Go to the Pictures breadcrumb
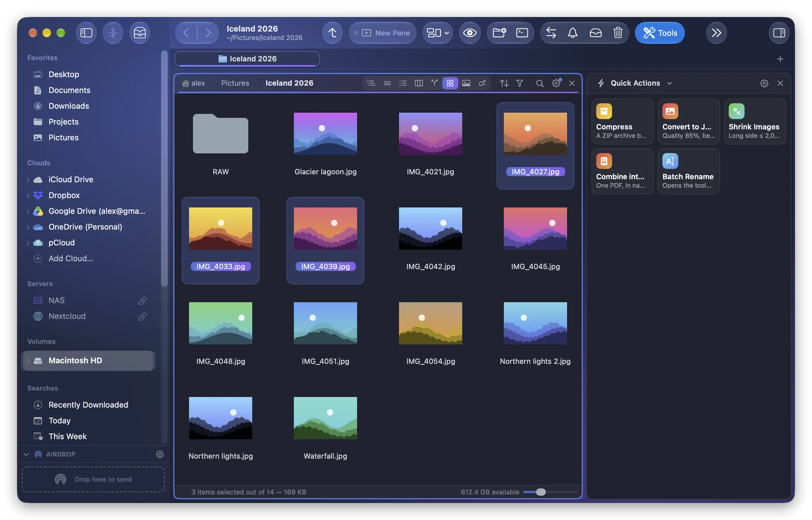812x520 pixels. [235, 83]
